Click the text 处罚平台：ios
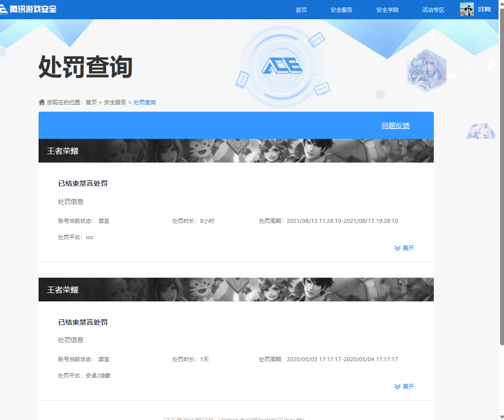Screen dimensions: 504x420 (x=76, y=237)
